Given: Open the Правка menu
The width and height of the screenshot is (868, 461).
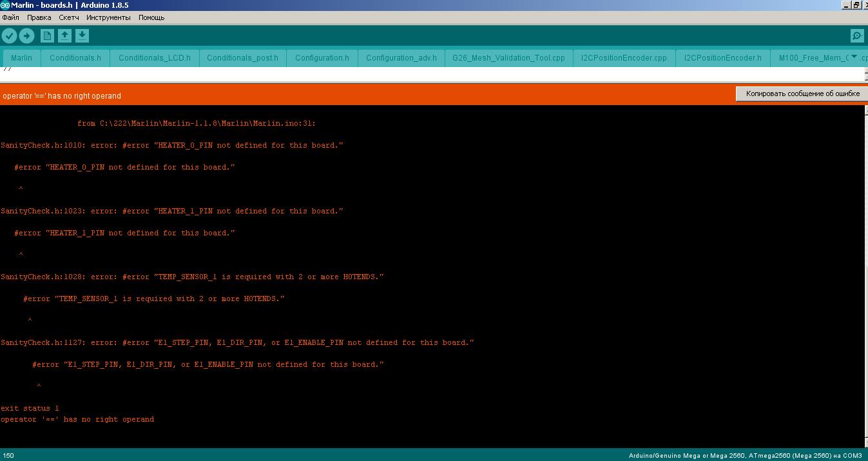Looking at the screenshot, I should coord(39,17).
